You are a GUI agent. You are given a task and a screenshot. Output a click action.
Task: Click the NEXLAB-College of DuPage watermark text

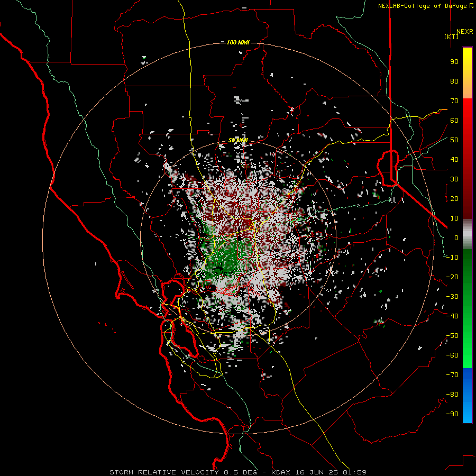coord(425,6)
